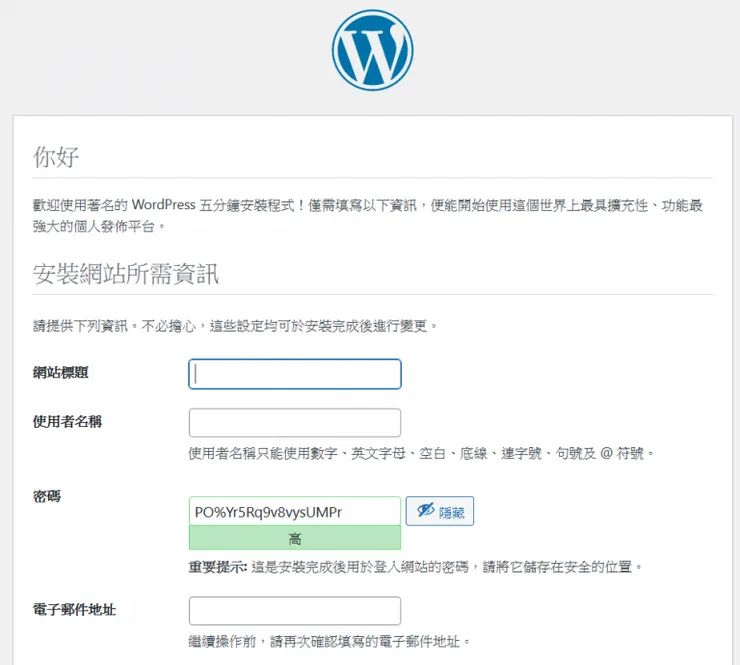Screen dimensions: 740x665
Task: Click the 重要提示 password notice text
Action: pos(415,566)
